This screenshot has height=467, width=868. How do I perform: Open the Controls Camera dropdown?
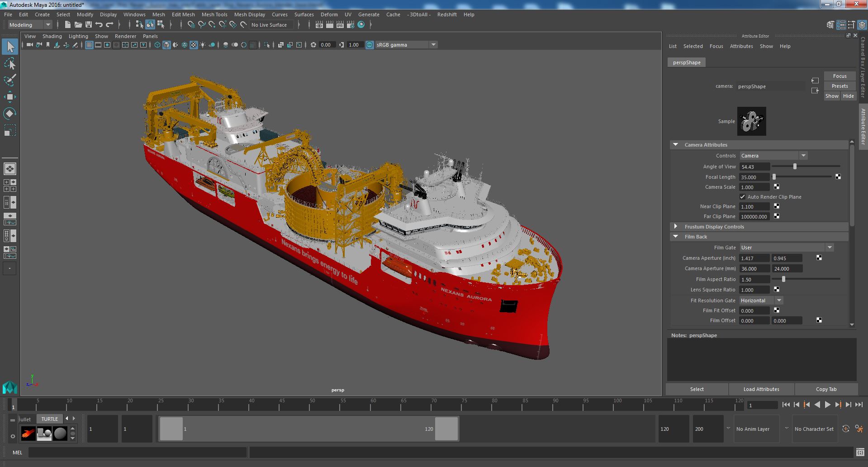tap(773, 156)
